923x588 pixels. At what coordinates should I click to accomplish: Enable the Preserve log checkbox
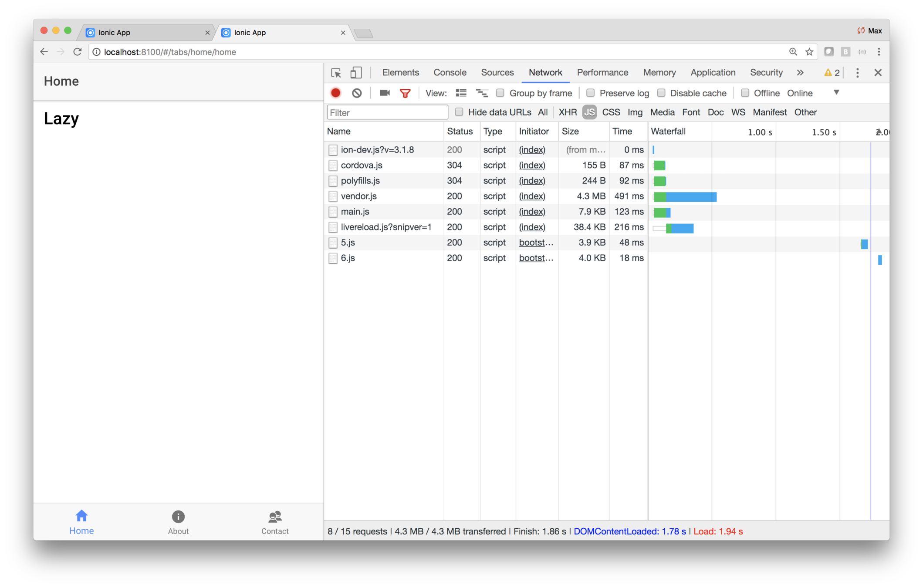click(x=590, y=93)
